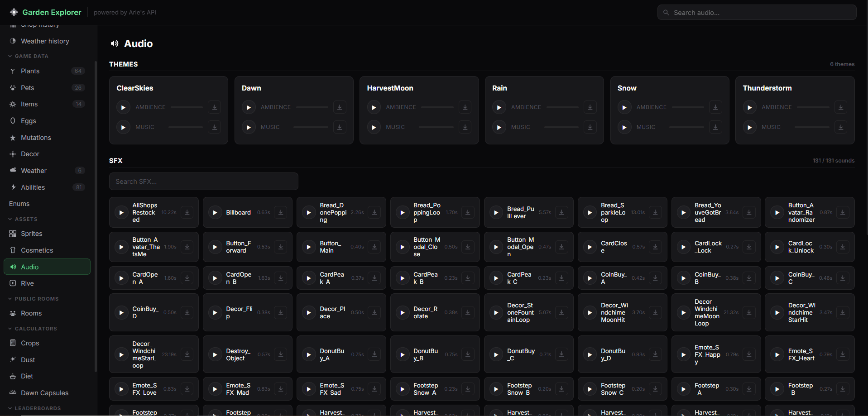Collapse the ASSETS sidebar section
The height and width of the screenshot is (416, 868).
[23, 219]
